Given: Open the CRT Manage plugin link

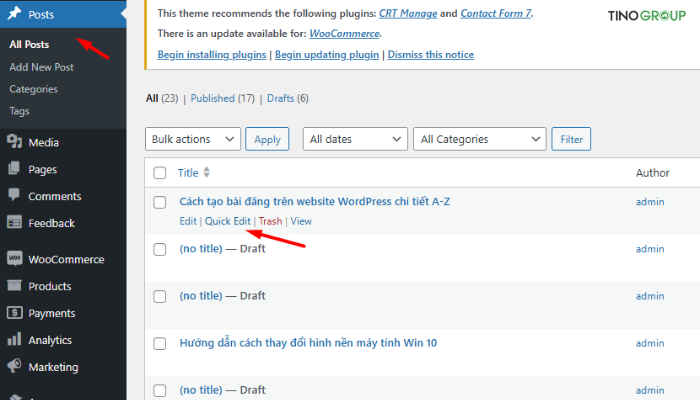Looking at the screenshot, I should (x=408, y=13).
